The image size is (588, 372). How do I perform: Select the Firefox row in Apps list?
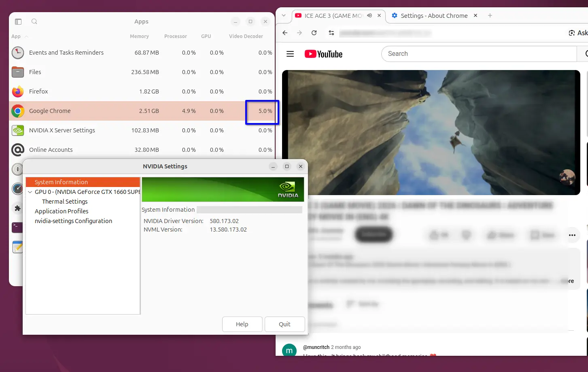point(142,91)
